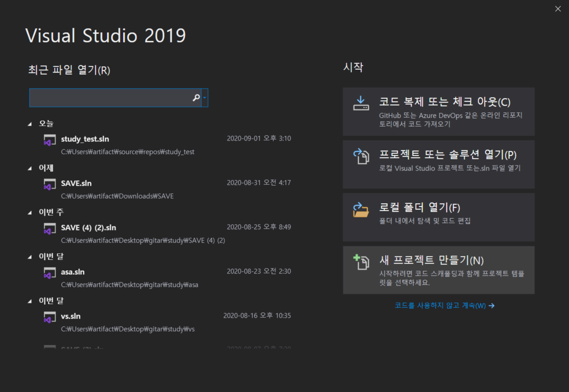Click the vs.sln solution icon
Screen dimensions: 569x392
50,317
